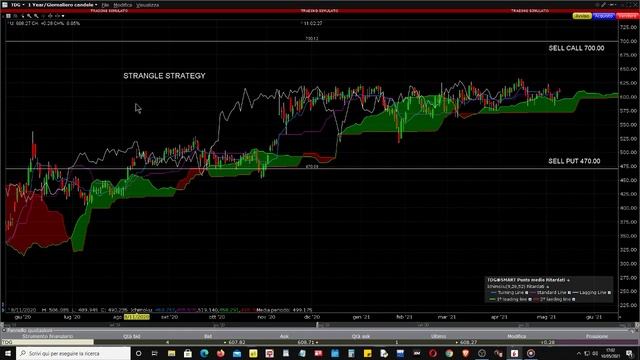Click the plus icon at the price axis bottom

[x=620, y=317]
